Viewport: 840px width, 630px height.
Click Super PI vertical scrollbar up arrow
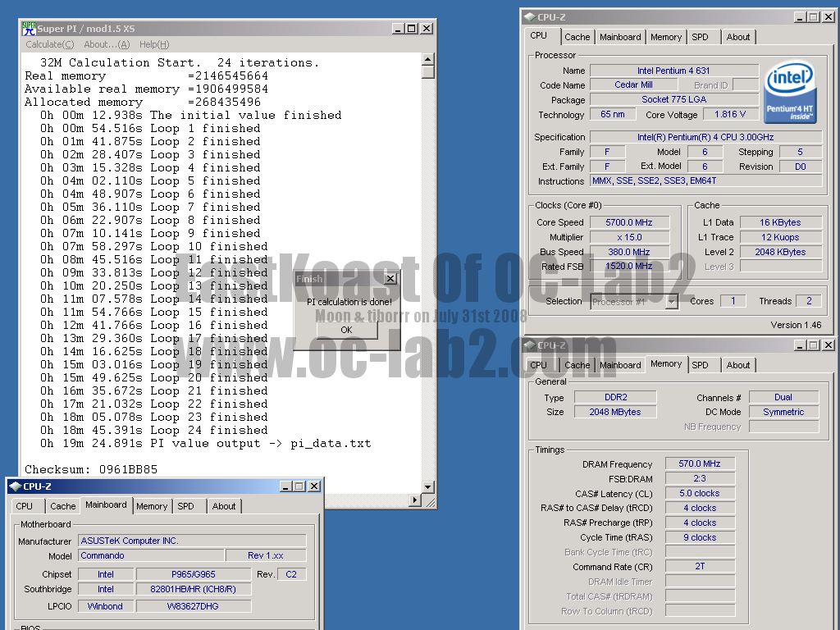click(428, 59)
